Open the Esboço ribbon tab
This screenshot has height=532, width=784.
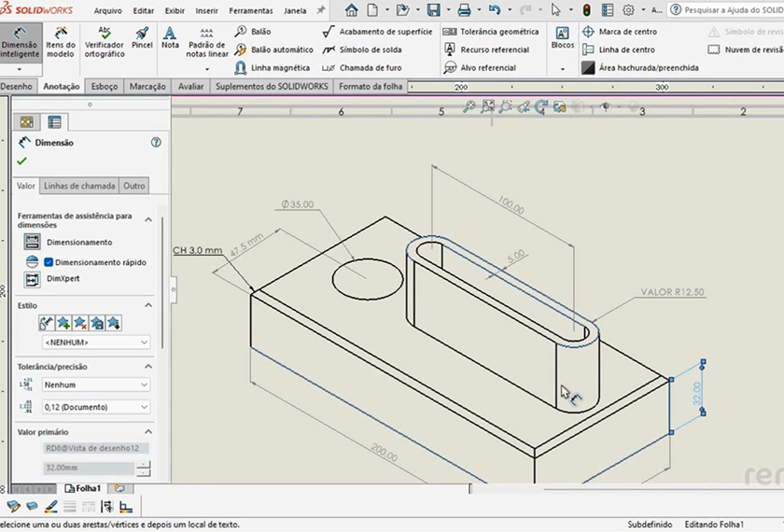(105, 87)
